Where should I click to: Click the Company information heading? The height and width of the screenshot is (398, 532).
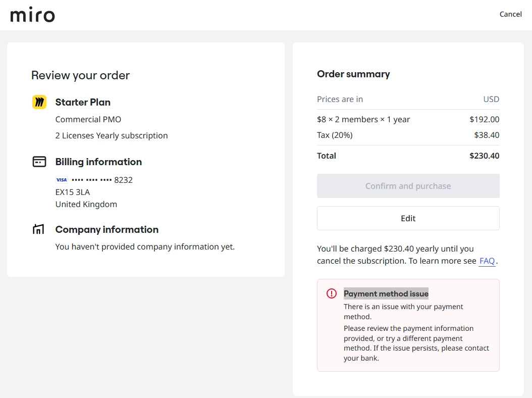(x=107, y=229)
